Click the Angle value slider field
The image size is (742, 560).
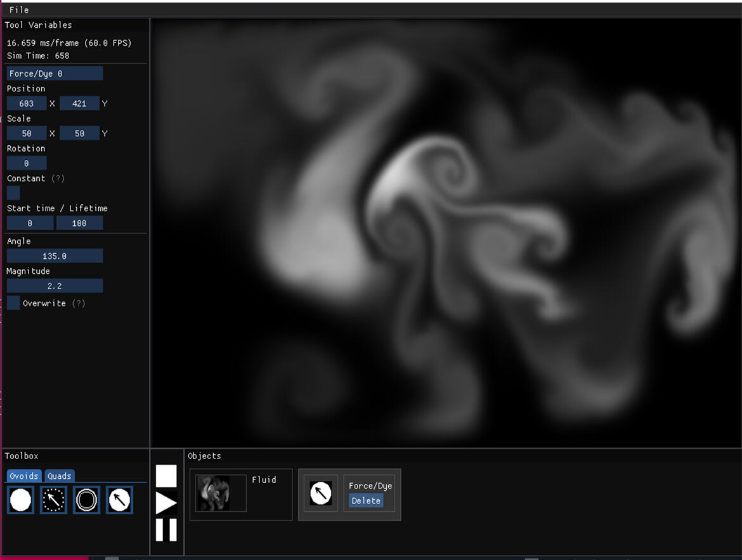click(55, 256)
